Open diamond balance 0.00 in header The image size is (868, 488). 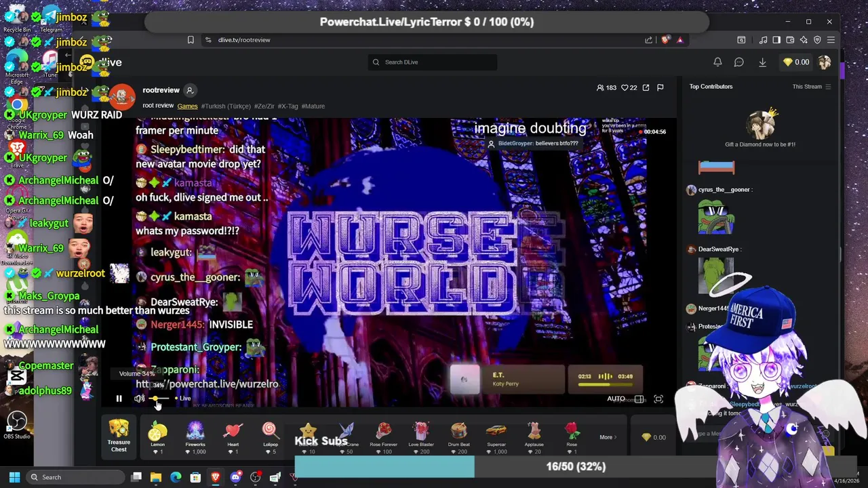(x=795, y=62)
